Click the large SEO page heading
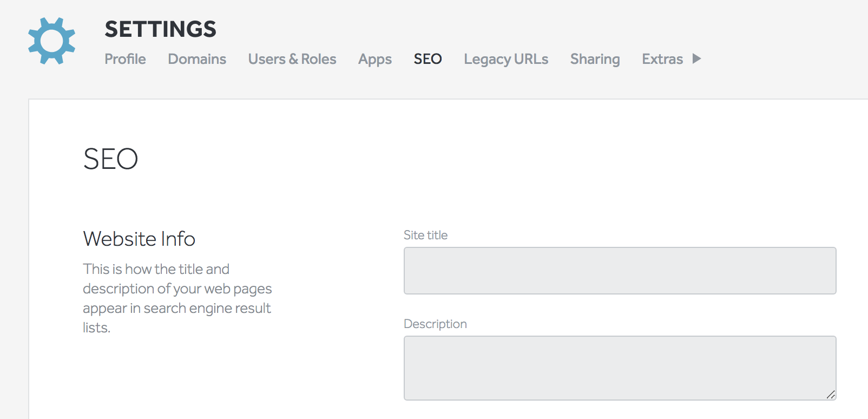 click(x=110, y=159)
